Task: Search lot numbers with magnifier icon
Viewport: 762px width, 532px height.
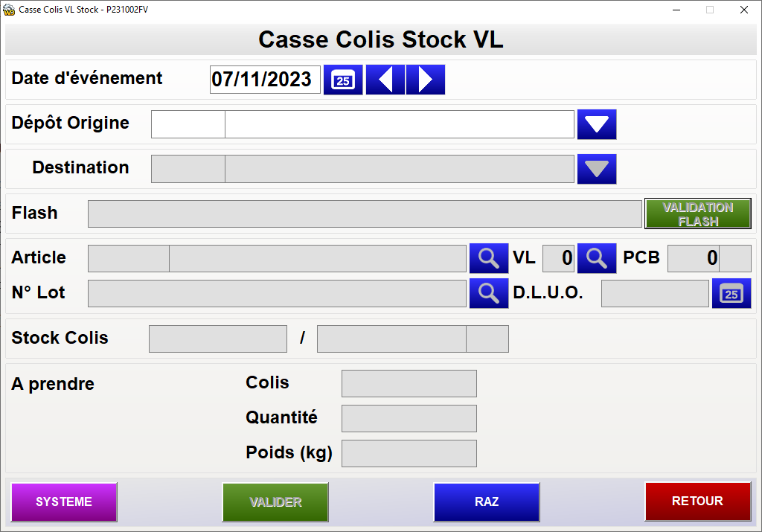Action: coord(488,293)
